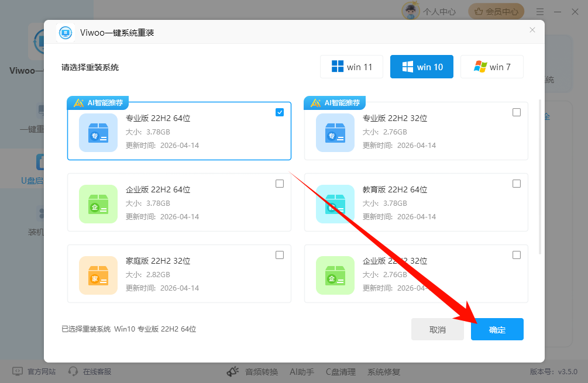Check the 教育版 22H2 64位 checkbox
The height and width of the screenshot is (383, 588).
coord(517,184)
